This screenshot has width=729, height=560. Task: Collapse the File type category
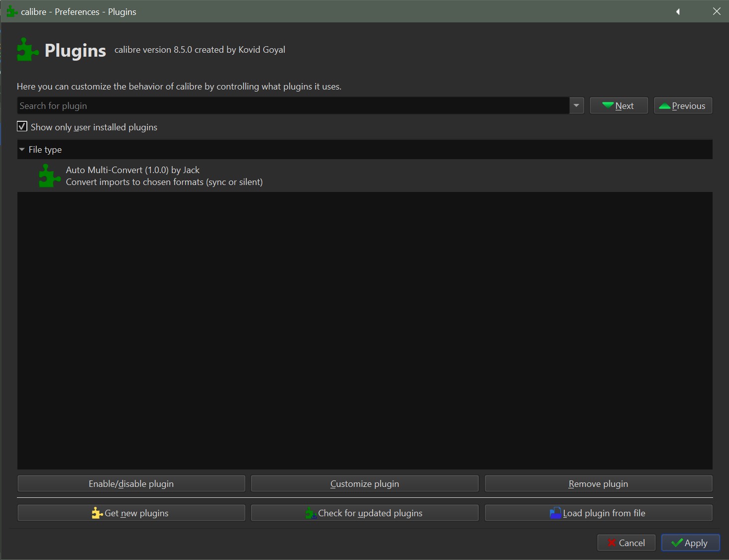point(22,150)
